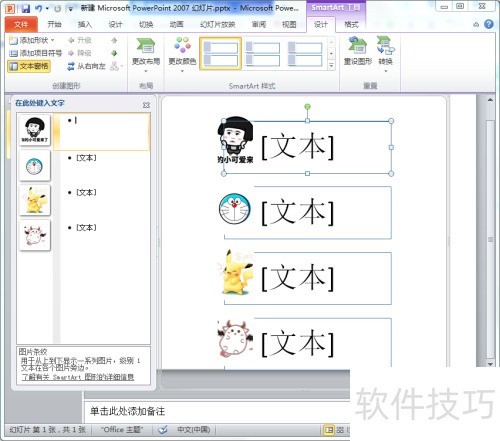
Task: Open 了解有关 SmartArt 图形的详细信息 link
Action: click(x=78, y=377)
